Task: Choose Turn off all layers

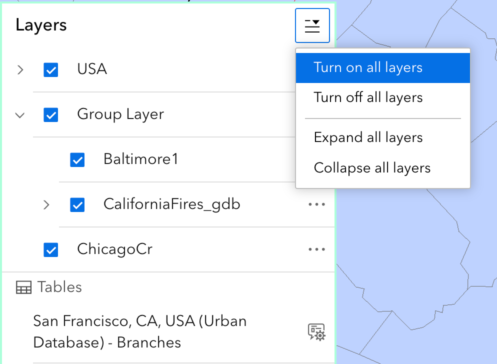Action: pyautogui.click(x=383, y=98)
